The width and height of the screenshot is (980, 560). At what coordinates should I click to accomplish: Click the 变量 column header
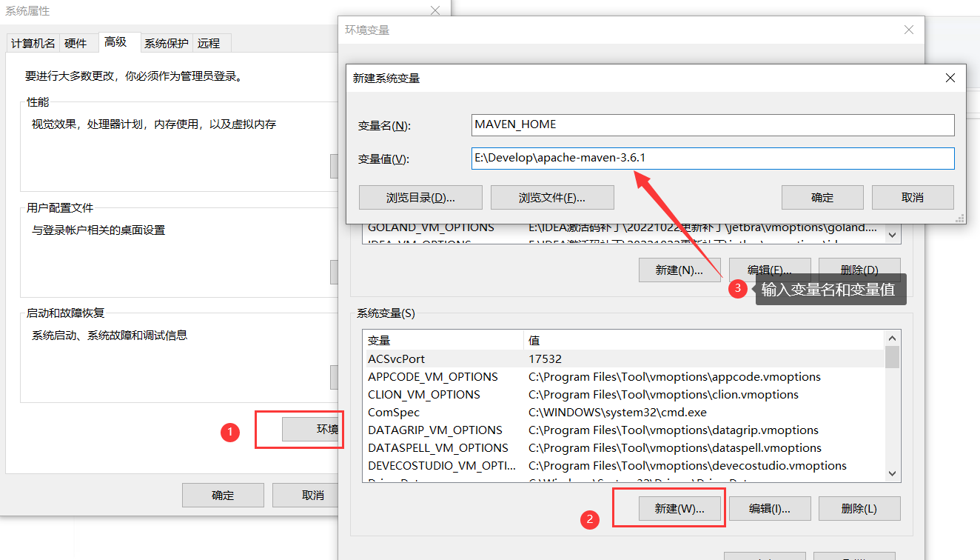click(443, 341)
